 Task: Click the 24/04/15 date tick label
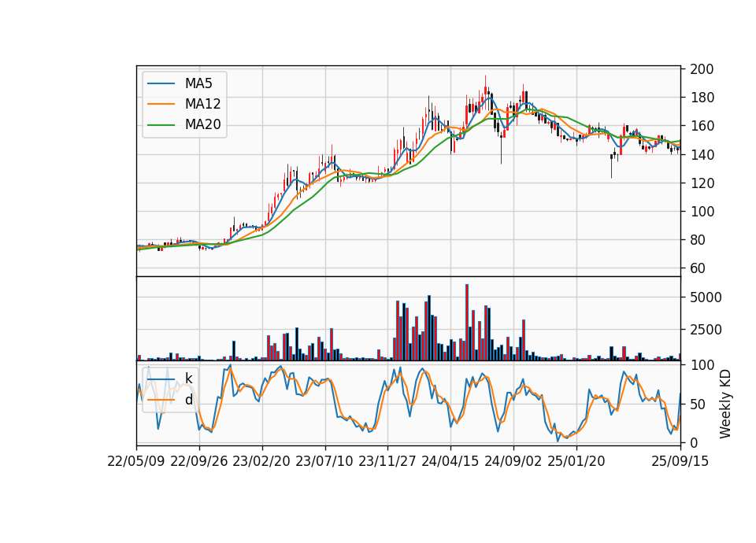450,461
